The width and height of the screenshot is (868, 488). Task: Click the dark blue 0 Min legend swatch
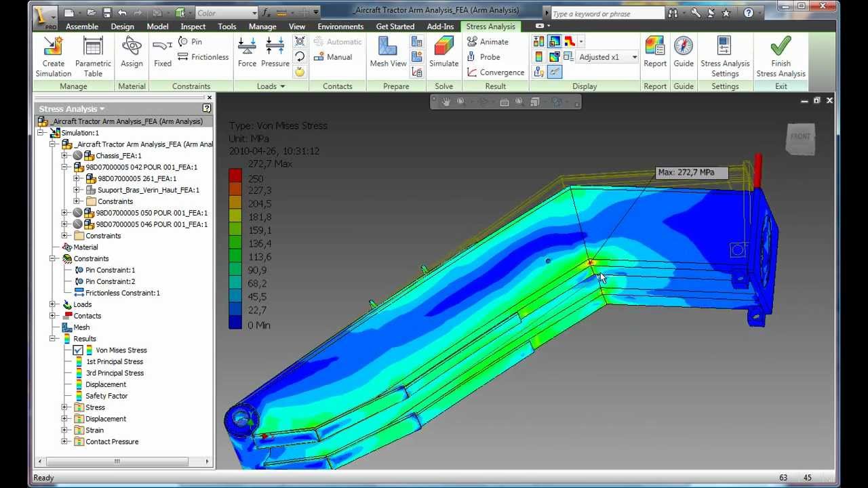click(235, 323)
